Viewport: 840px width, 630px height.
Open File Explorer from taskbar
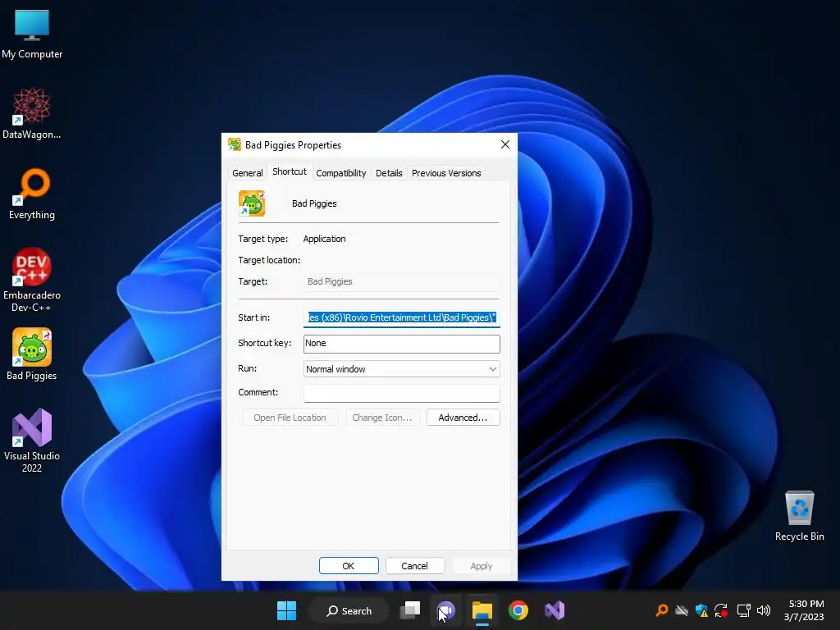(482, 610)
